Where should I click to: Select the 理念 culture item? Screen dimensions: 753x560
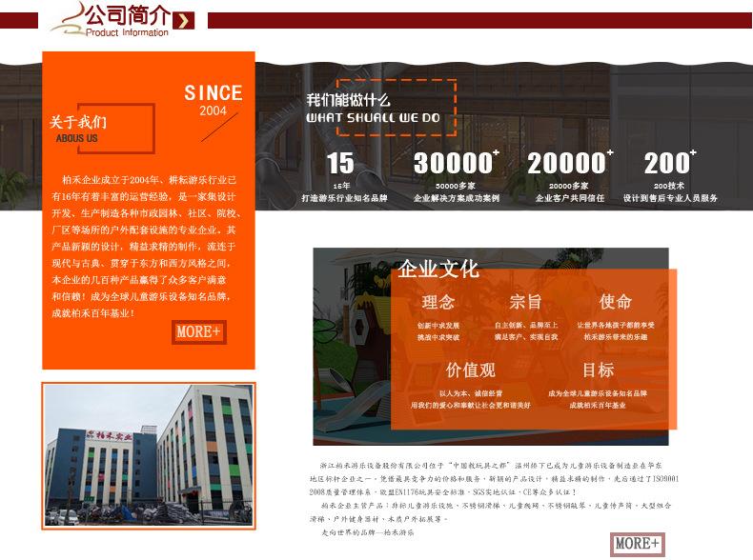pyautogui.click(x=438, y=317)
